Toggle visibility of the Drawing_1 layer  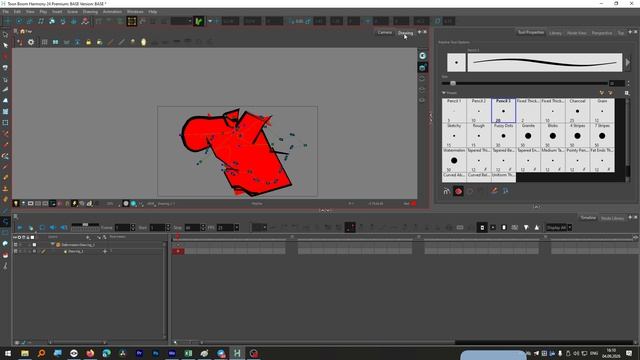click(x=16, y=251)
